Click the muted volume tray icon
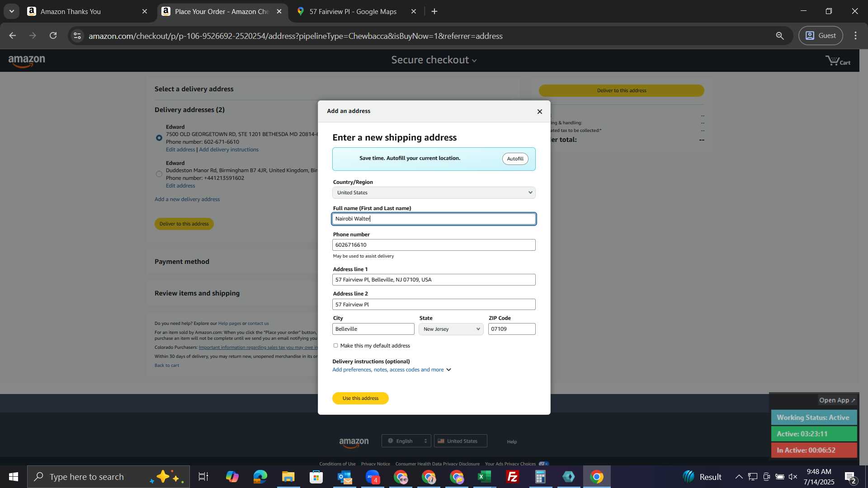 click(793, 477)
